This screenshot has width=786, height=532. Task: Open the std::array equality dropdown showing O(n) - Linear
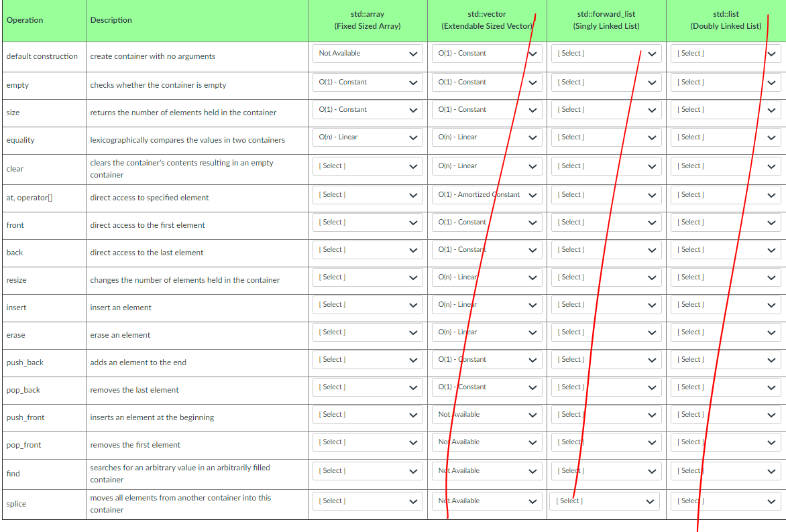click(x=367, y=137)
